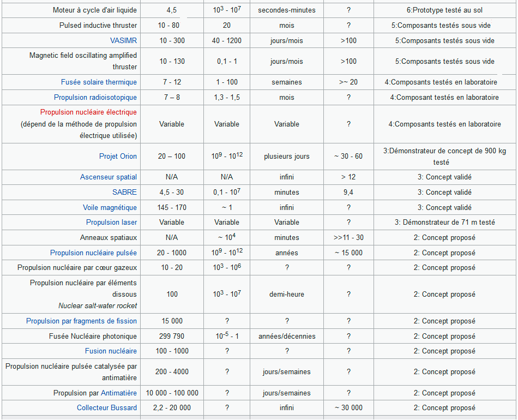This screenshot has width=518, height=420.
Task: Click the Pulsed inductive thruster cell
Action: 98,26
